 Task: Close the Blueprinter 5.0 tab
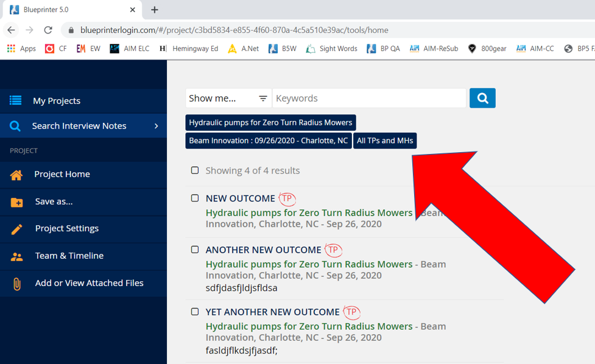pos(132,10)
